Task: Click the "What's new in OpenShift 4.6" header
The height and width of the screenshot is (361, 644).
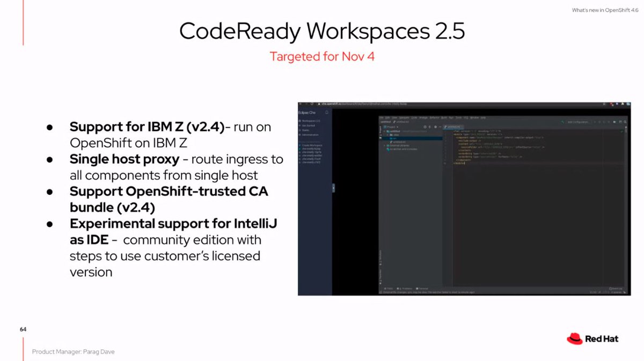Action: (604, 10)
